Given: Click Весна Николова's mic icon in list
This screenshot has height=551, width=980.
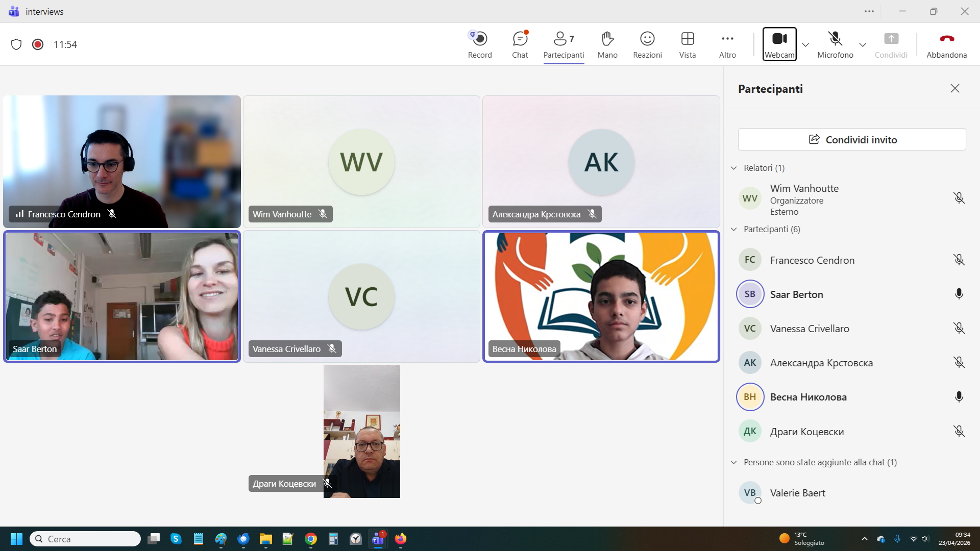Looking at the screenshot, I should point(959,397).
